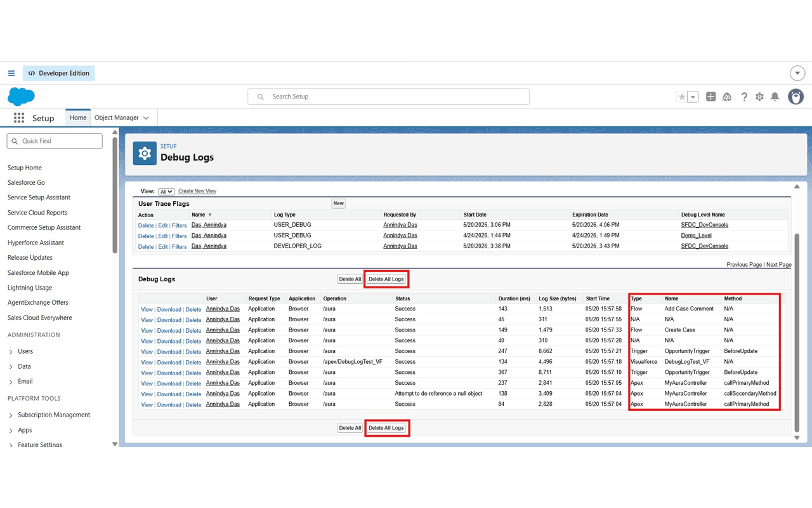The image size is (812, 508).
Task: Open the Trailhead guidance icon
Action: click(x=727, y=97)
